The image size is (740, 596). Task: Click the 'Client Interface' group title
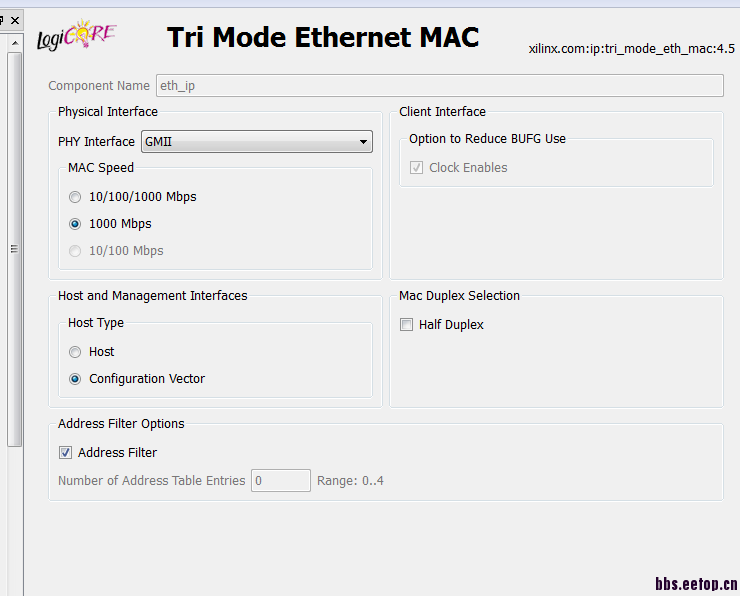pyautogui.click(x=442, y=112)
